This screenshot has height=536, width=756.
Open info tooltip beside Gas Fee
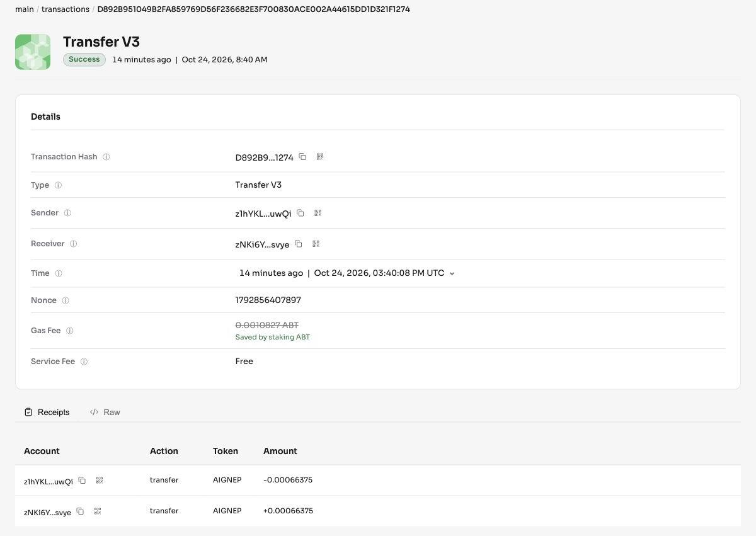[x=70, y=331]
